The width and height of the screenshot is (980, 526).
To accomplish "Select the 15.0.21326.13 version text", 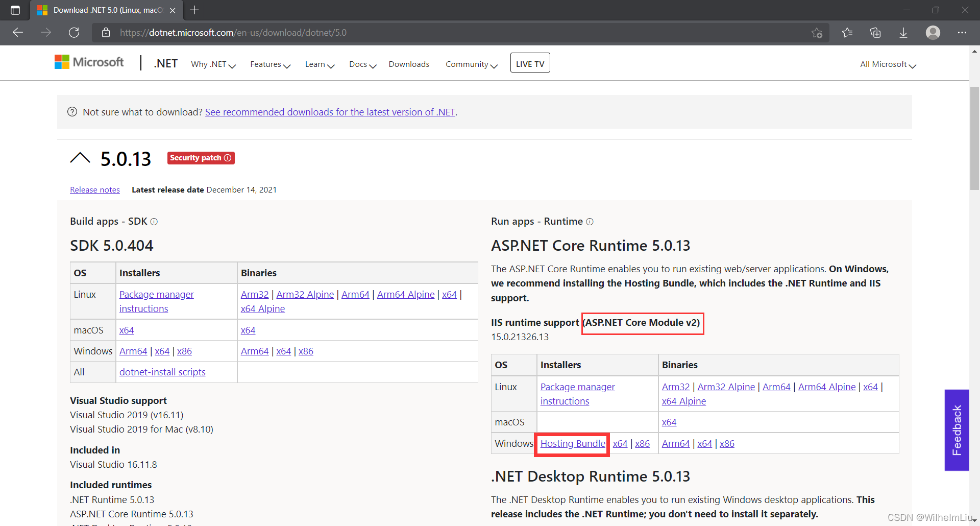I will point(520,337).
